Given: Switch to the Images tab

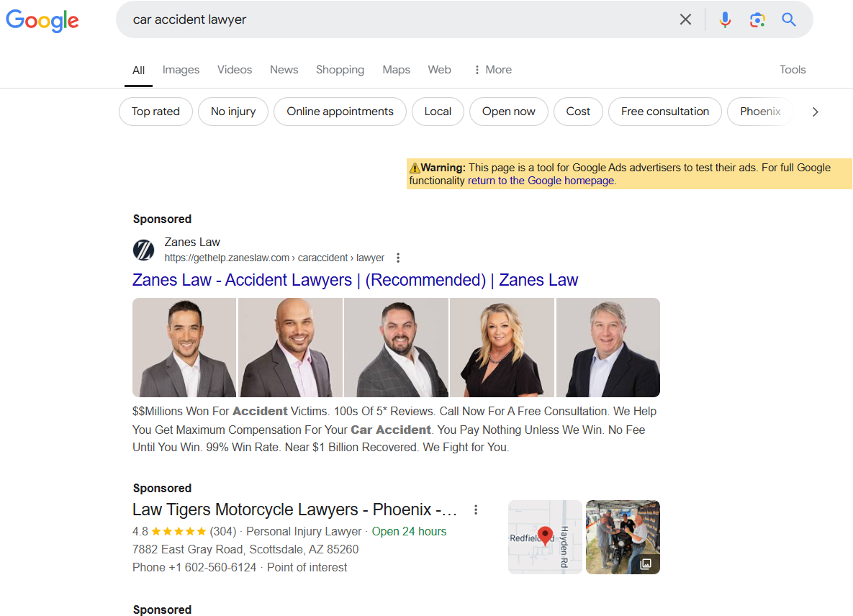Looking at the screenshot, I should click(181, 69).
